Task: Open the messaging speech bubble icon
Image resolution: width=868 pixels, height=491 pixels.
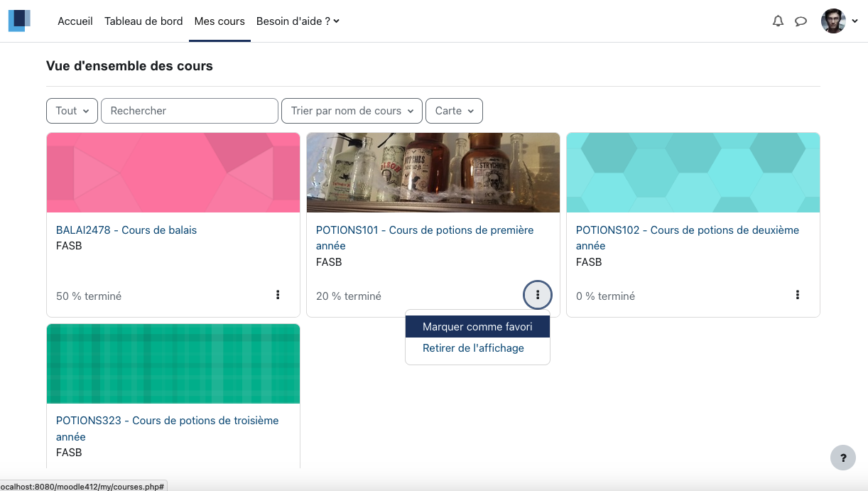Action: 801,21
